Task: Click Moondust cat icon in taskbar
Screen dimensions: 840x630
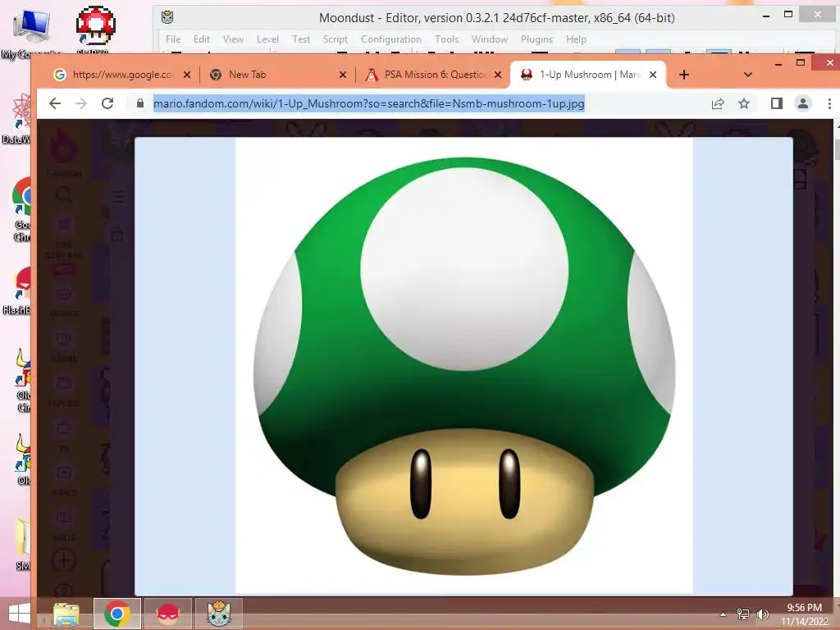Action: click(x=219, y=614)
